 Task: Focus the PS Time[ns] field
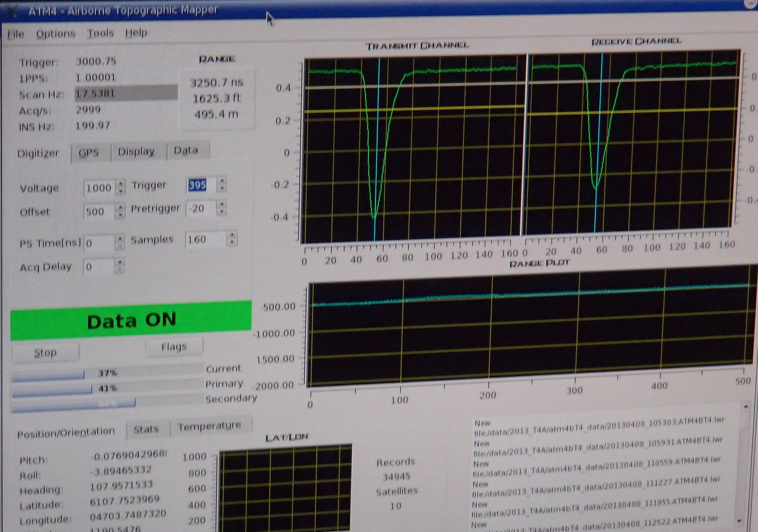tap(100, 243)
